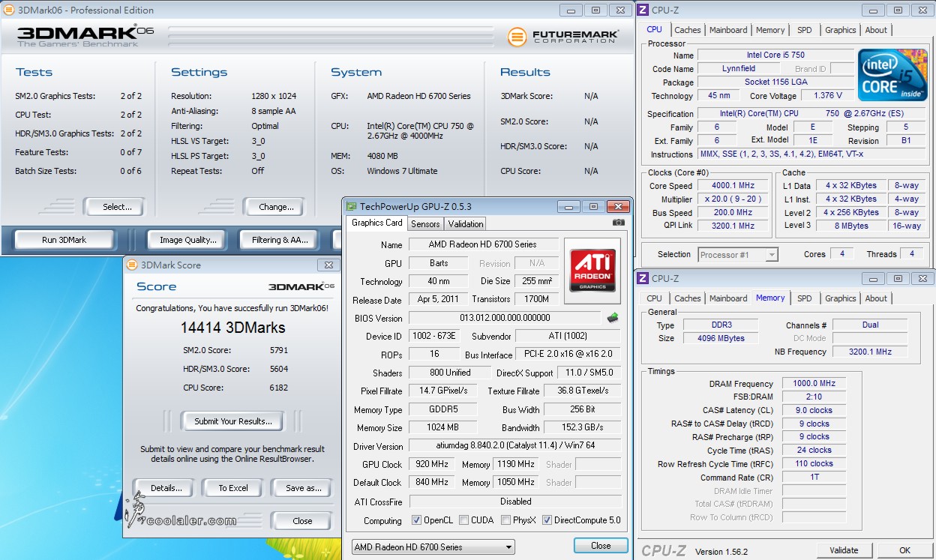936x560 pixels.
Task: Click the CAS# Latency 9.0 clocks field
Action: coord(814,411)
